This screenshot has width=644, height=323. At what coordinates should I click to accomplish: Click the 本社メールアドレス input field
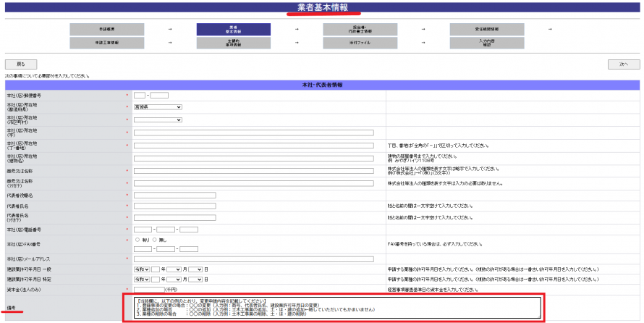(254, 259)
